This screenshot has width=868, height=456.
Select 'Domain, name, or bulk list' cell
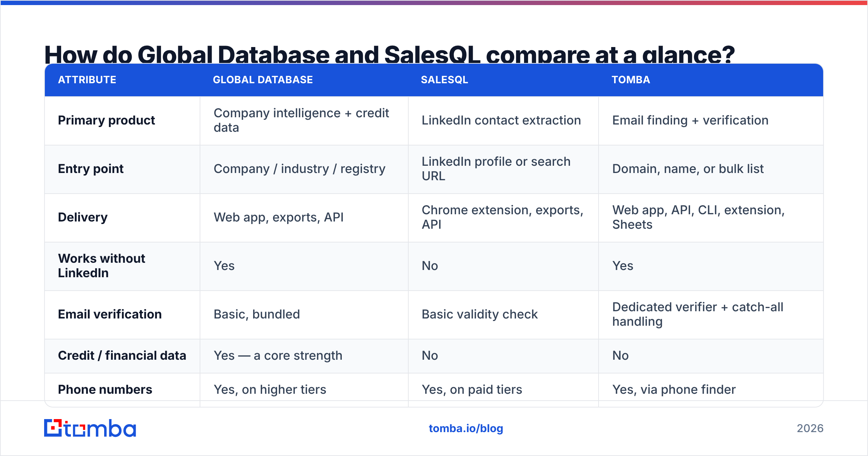[688, 169]
